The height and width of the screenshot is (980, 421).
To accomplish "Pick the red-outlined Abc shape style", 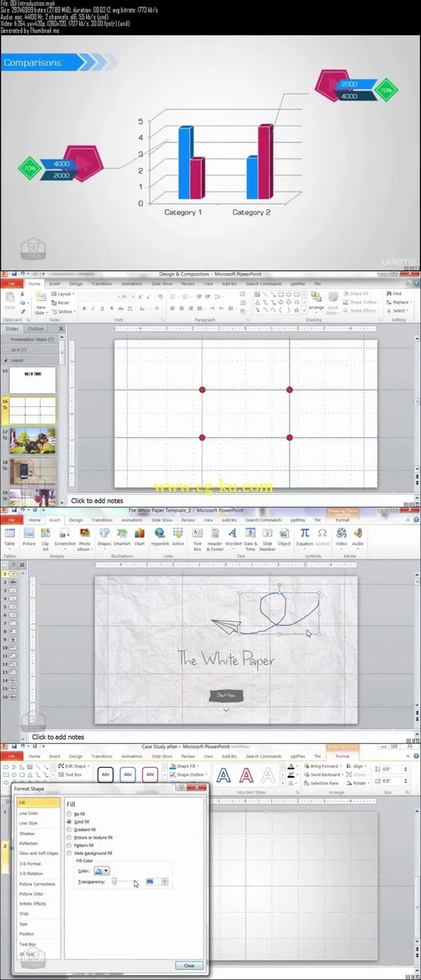I will click(150, 774).
